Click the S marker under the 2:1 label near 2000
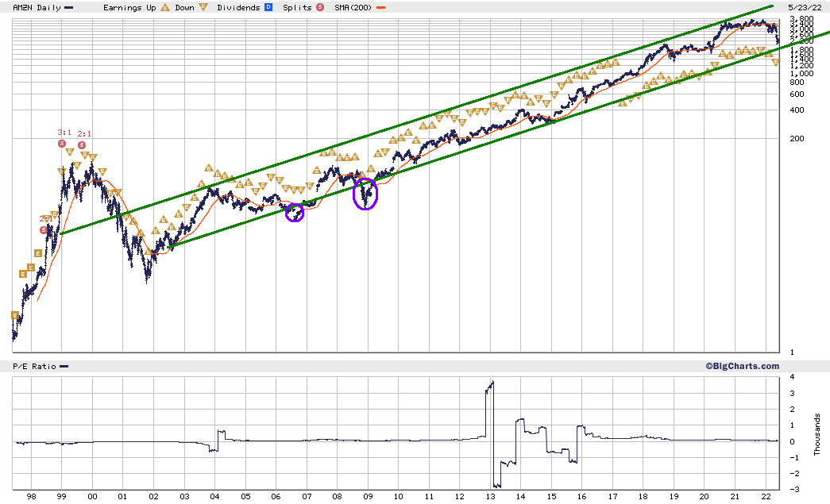Viewport: 830px width, 504px height. coord(82,145)
